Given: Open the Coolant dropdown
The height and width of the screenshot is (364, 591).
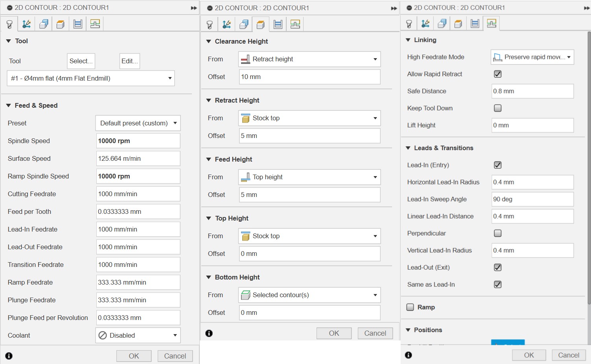Looking at the screenshot, I should tap(138, 335).
